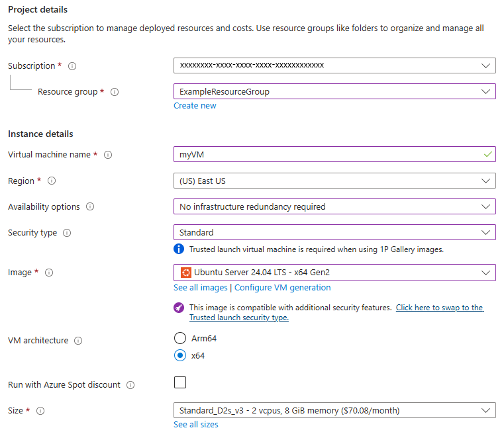Click info icon next to Availability options
Image resolution: width=504 pixels, height=432 pixels.
click(x=90, y=206)
